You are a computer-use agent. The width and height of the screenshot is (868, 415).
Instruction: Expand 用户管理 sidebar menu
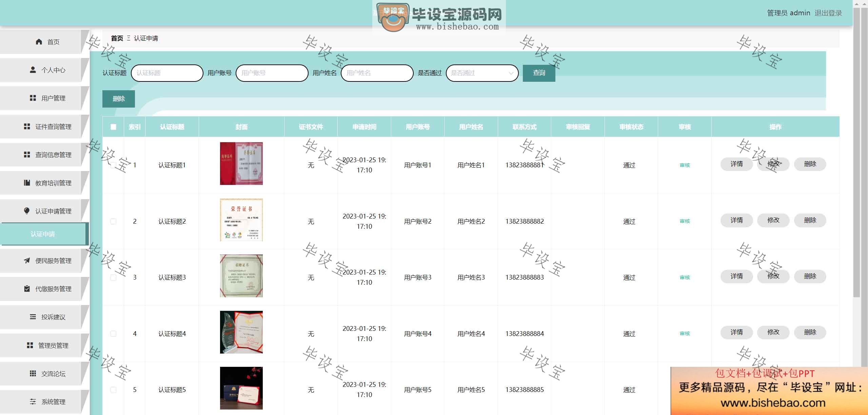[x=45, y=98]
